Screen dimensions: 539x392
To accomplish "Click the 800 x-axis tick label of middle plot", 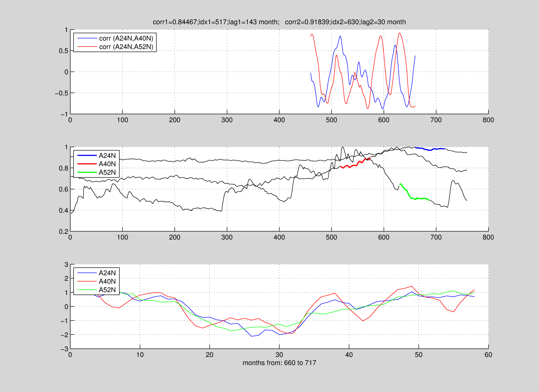I will click(x=488, y=237).
